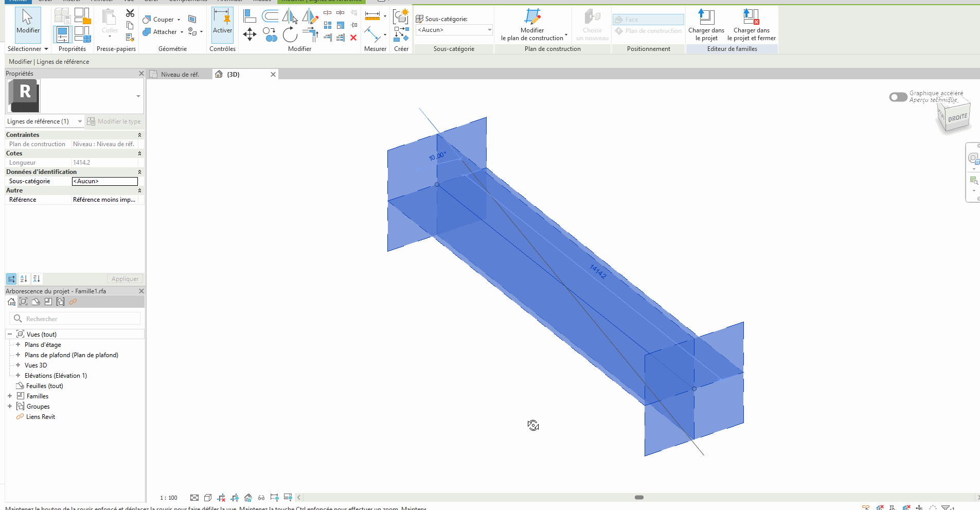Click the red Delete X icon
980x510 pixels.
(353, 38)
